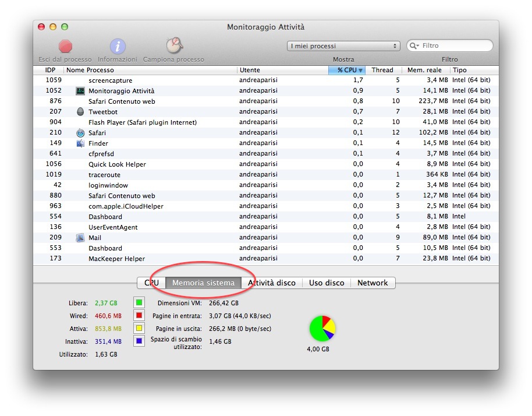
Task: Zoom the window with the green button
Action: (65, 27)
